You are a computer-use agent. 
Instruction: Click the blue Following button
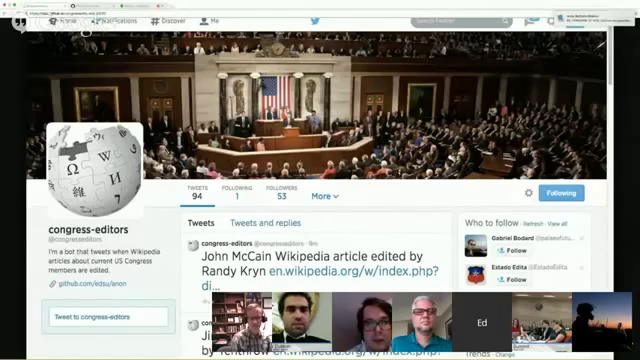tap(561, 193)
